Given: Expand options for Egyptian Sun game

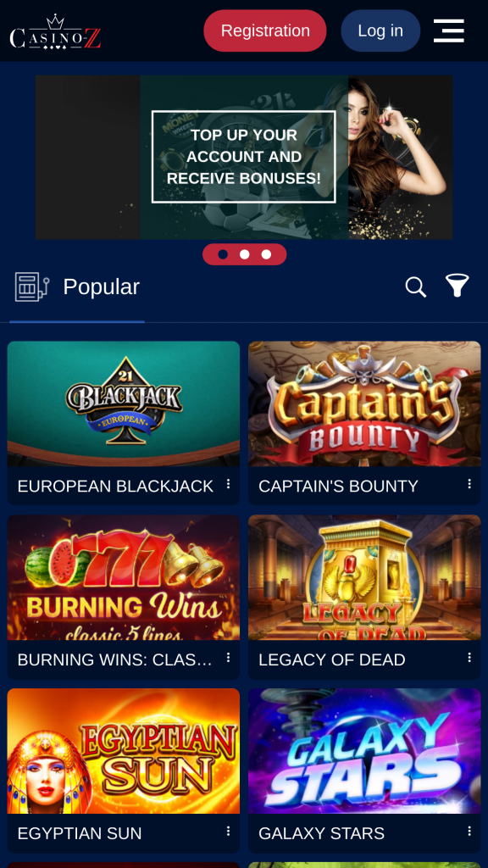Looking at the screenshot, I should [x=228, y=832].
